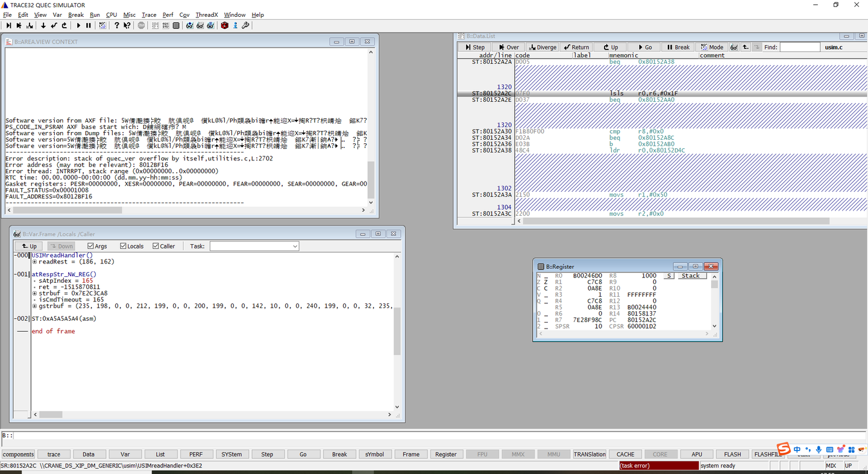Expand the gstrbuf variable node

pos(34,306)
